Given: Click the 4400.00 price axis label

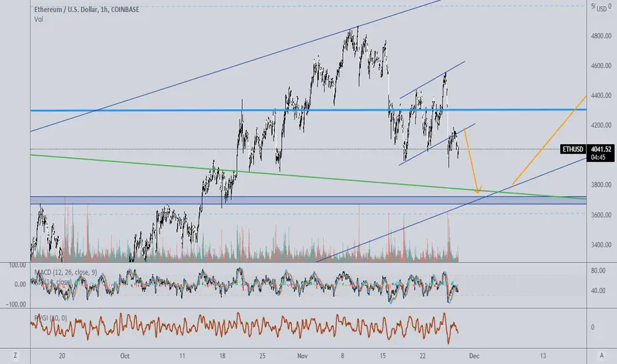Looking at the screenshot, I should tap(601, 95).
